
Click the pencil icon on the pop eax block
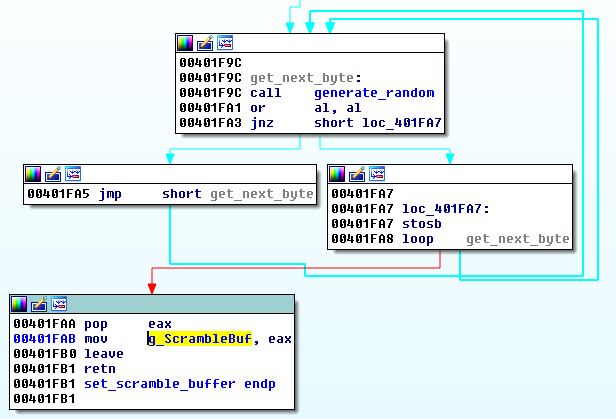(39, 305)
